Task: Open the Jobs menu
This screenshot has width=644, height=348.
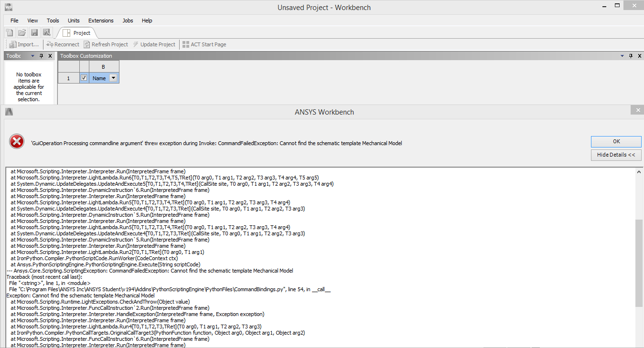Action: [x=128, y=21]
